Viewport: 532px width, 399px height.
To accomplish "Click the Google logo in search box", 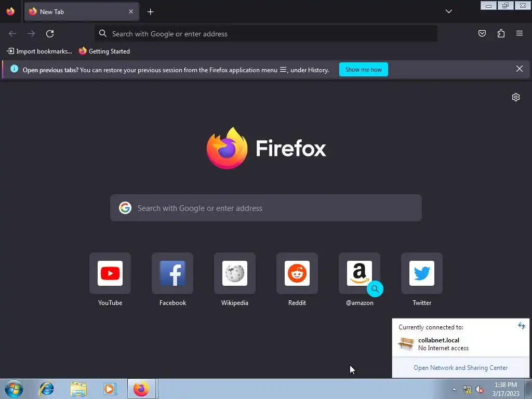I will point(125,208).
